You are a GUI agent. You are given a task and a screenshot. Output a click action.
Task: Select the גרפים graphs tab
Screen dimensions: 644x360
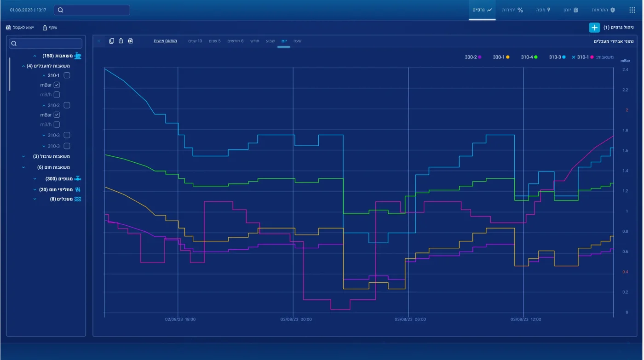click(482, 10)
